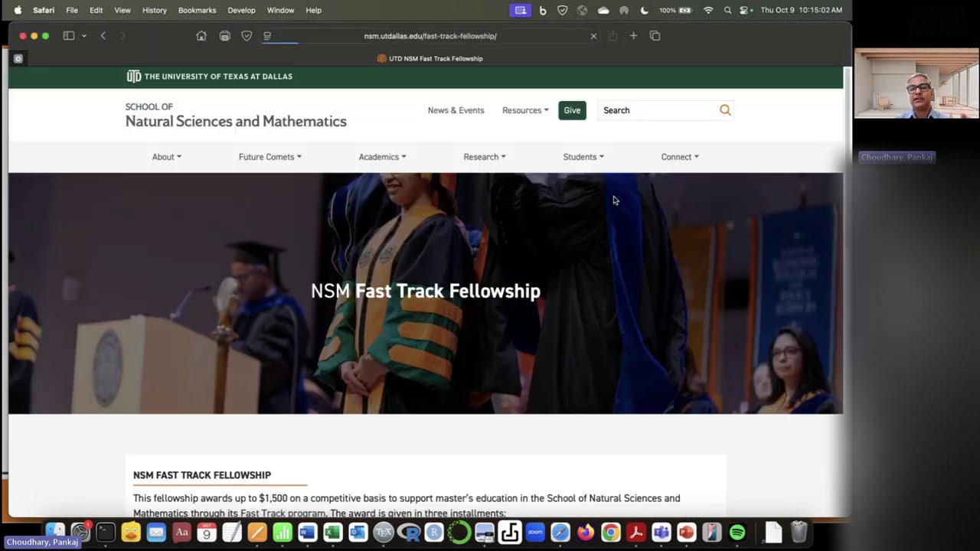Expand the Future Comets navigation menu
The width and height of the screenshot is (980, 551).
point(269,157)
